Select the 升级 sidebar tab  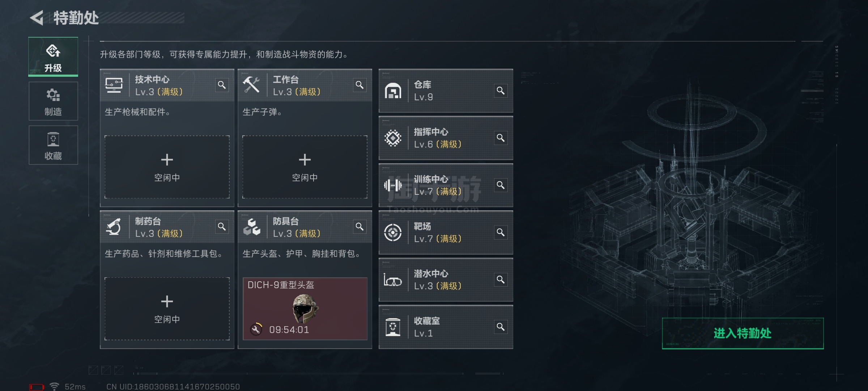tap(53, 57)
